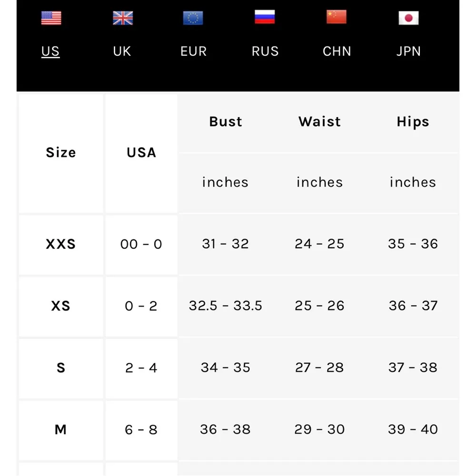Click the Hips column header

click(413, 122)
